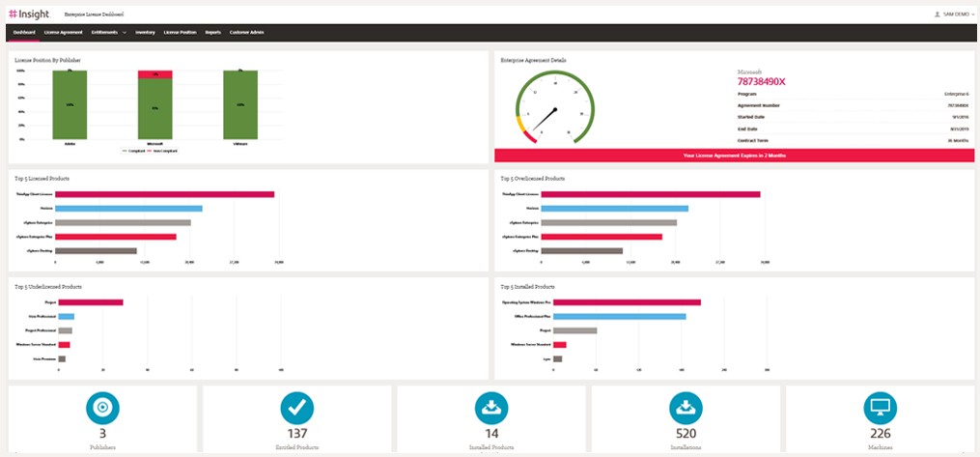The height and width of the screenshot is (457, 980).
Task: Click the user profile icon beside SAM DEMO
Action: tap(937, 14)
